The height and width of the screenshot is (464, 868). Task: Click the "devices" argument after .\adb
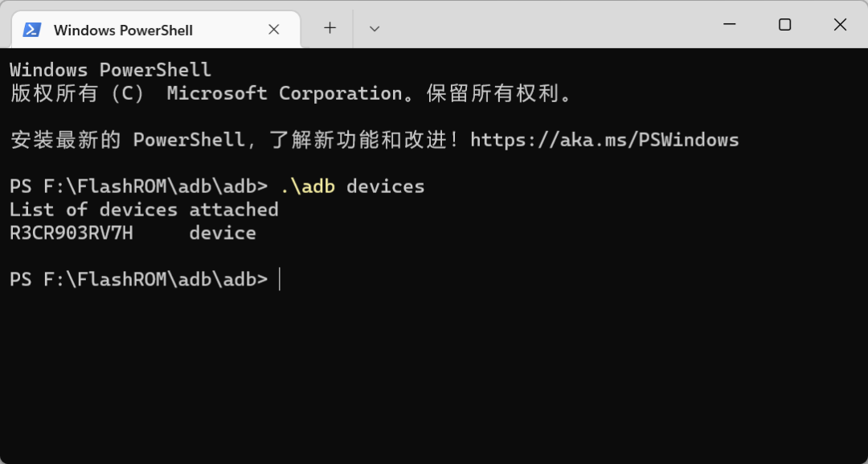(385, 187)
